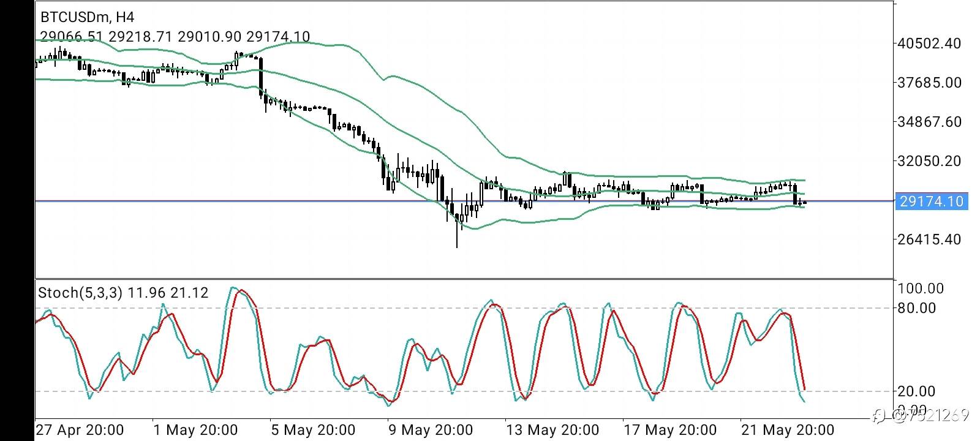Image resolution: width=980 pixels, height=441 pixels.
Task: Select the OHLC values line starting 29066.51
Action: 175,37
